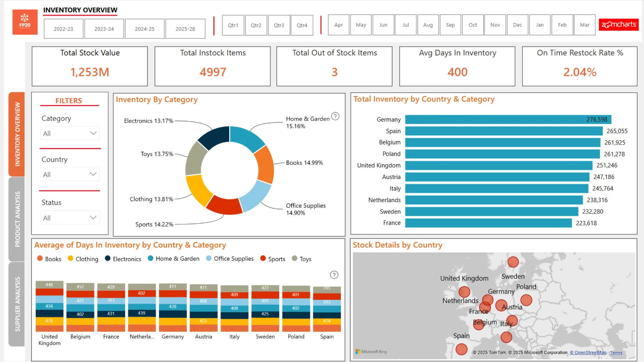Toggle the 2023-24 year filter

pyautogui.click(x=104, y=29)
